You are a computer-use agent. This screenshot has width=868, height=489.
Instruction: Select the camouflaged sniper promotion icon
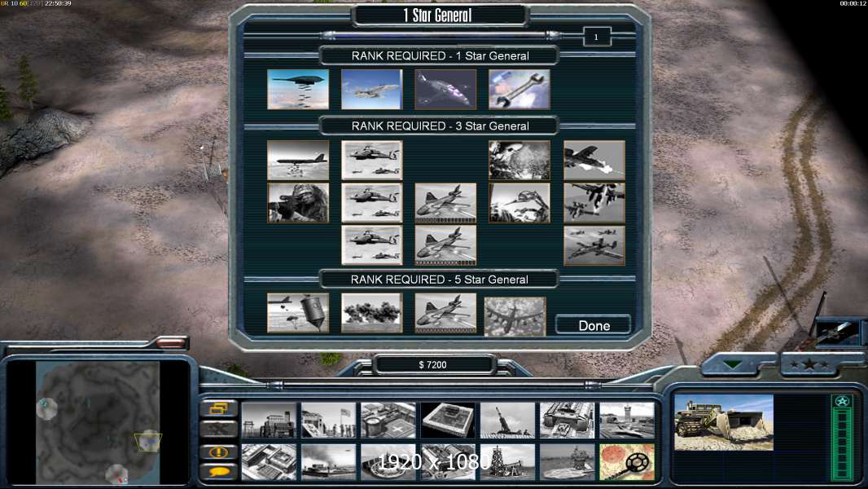pyautogui.click(x=298, y=203)
